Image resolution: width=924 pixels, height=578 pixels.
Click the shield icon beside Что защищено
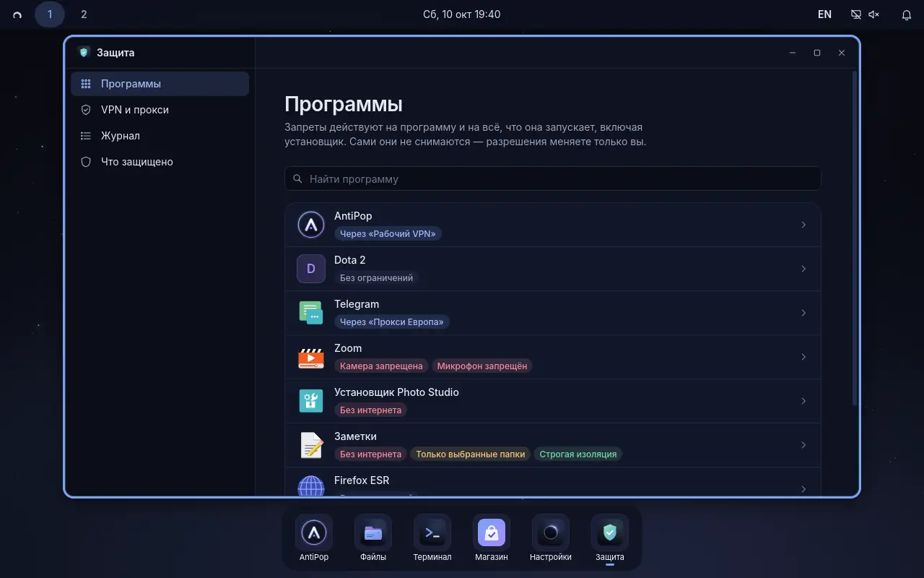coord(86,162)
